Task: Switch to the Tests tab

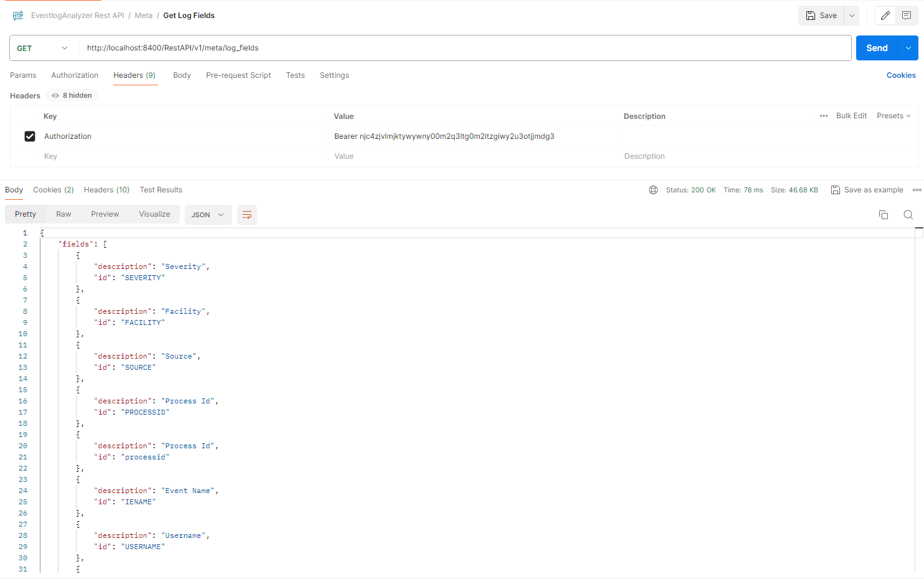Action: point(295,75)
